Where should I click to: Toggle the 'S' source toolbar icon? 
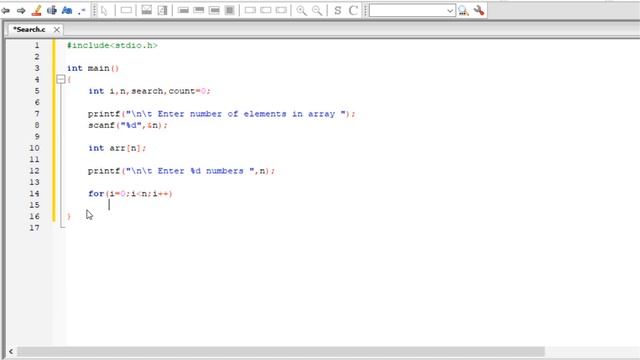pos(338,10)
